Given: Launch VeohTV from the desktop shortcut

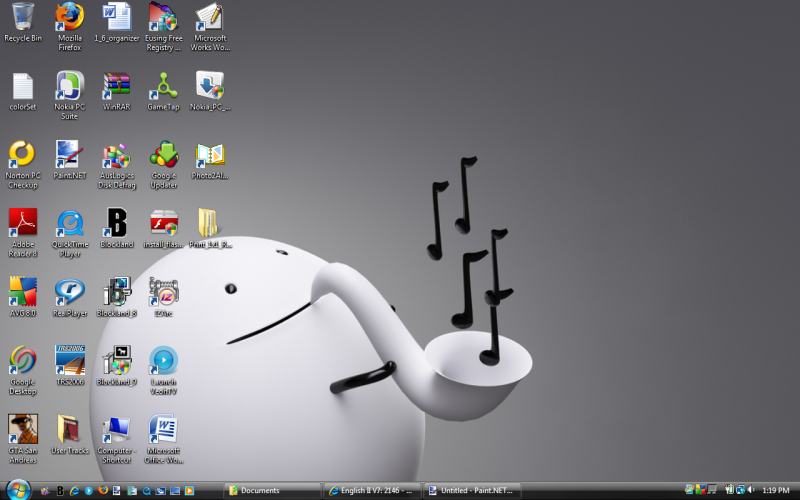Looking at the screenshot, I should pyautogui.click(x=163, y=370).
